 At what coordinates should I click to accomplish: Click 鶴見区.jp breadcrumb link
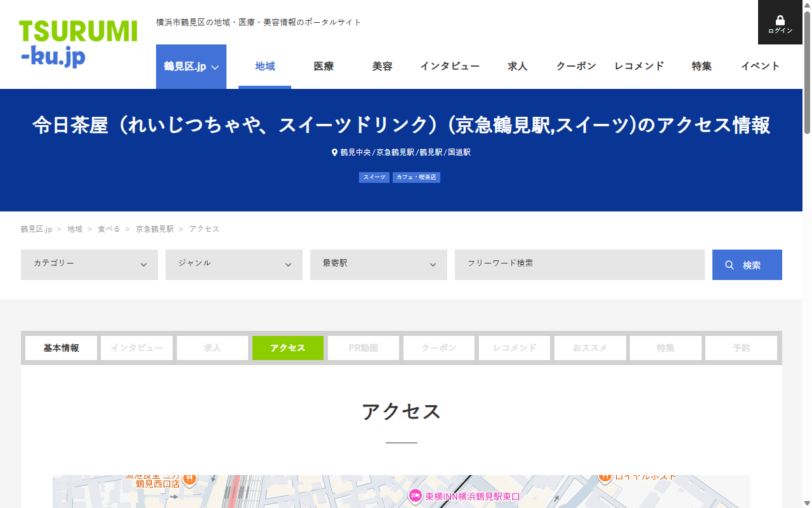click(x=36, y=229)
